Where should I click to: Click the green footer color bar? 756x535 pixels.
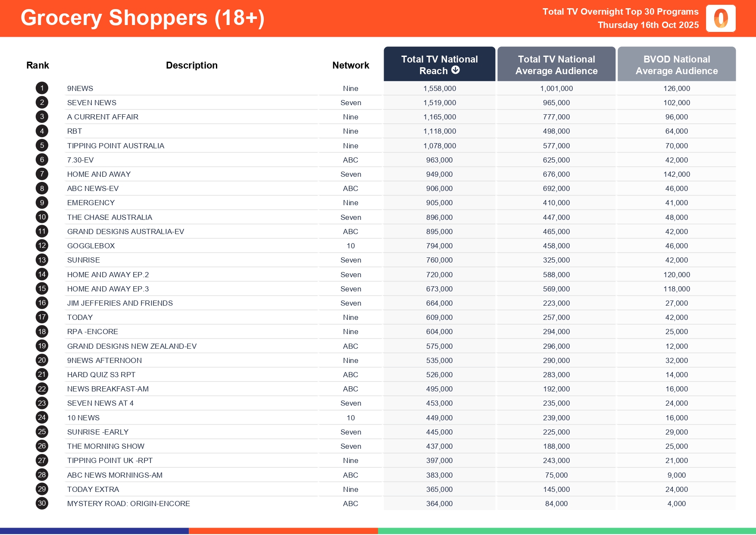pos(566,531)
